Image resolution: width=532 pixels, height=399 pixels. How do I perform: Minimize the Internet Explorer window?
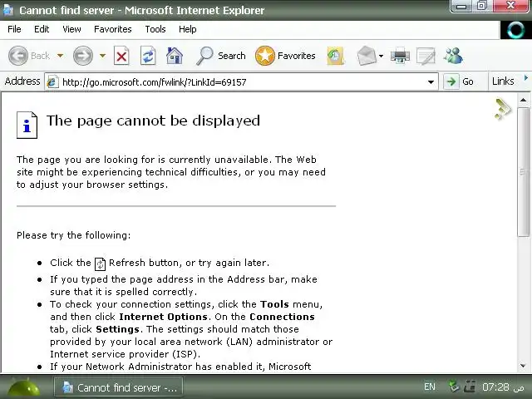tap(461, 6)
